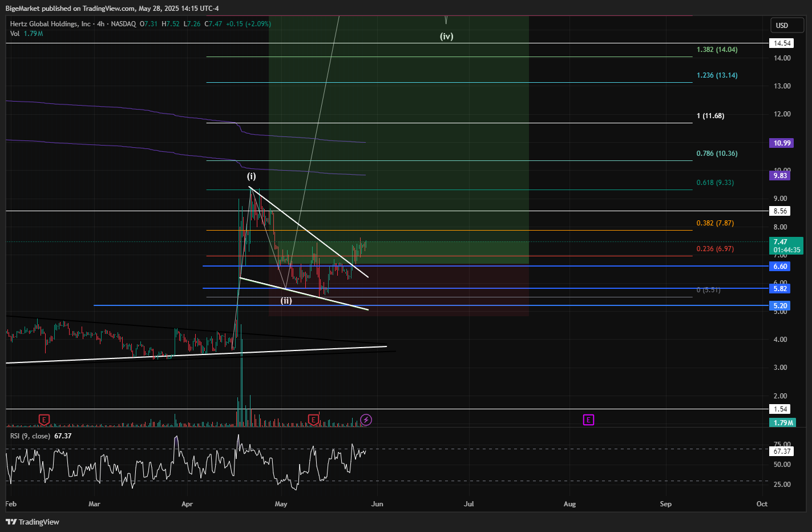Click the 2.00 price axis tick
This screenshot has width=812, height=532.
pyautogui.click(x=780, y=396)
